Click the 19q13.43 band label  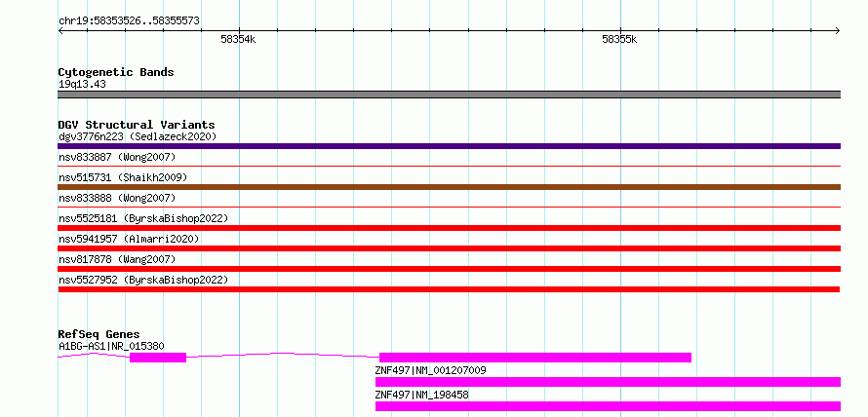(82, 85)
